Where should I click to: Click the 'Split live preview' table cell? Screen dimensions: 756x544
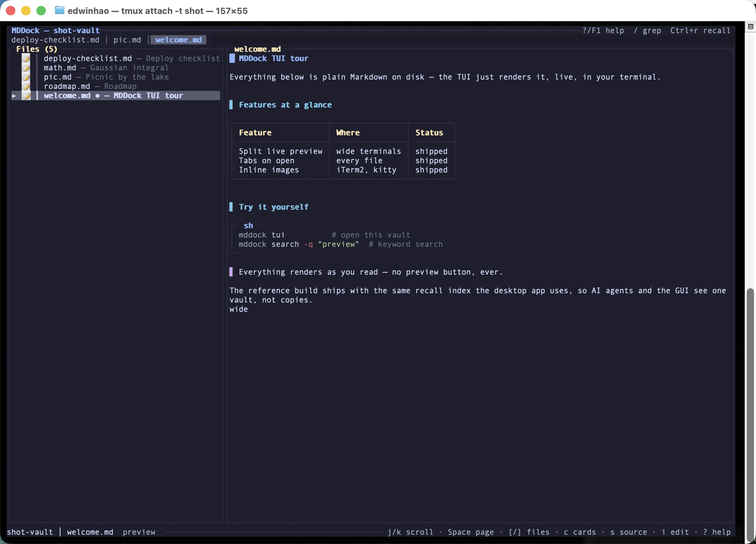tap(280, 152)
